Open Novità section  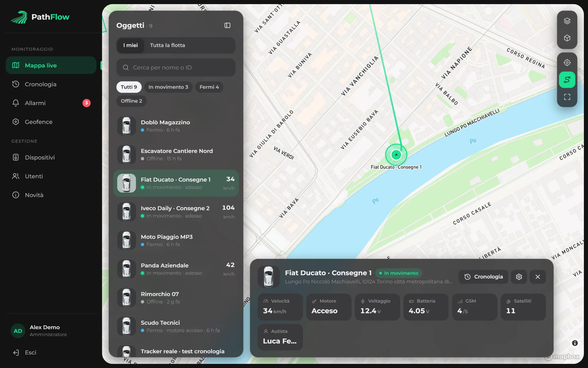pyautogui.click(x=51, y=195)
